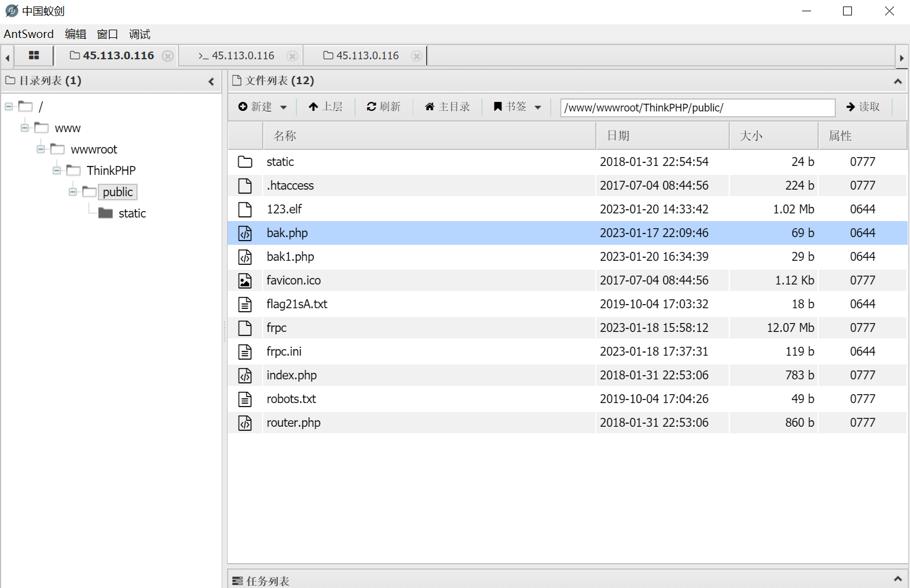Click the frpc file icon
Viewport: 910px width, 588px height.
click(245, 328)
